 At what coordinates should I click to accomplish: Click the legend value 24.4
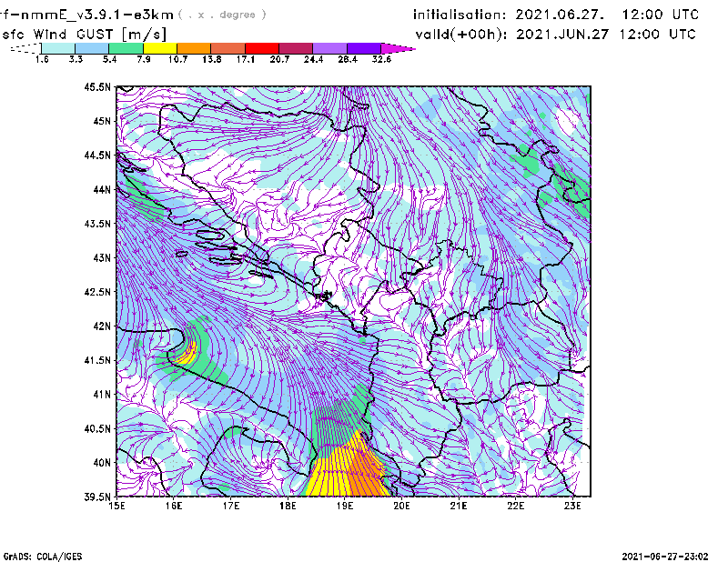pyautogui.click(x=313, y=59)
